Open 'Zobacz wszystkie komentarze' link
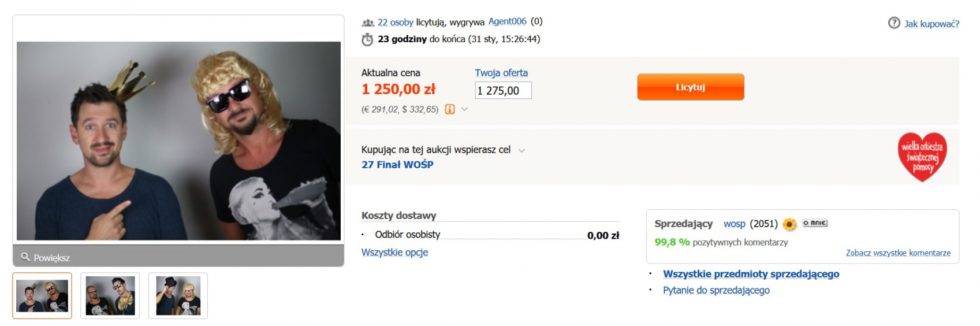Viewport: 980px width, 326px height. click(x=898, y=253)
